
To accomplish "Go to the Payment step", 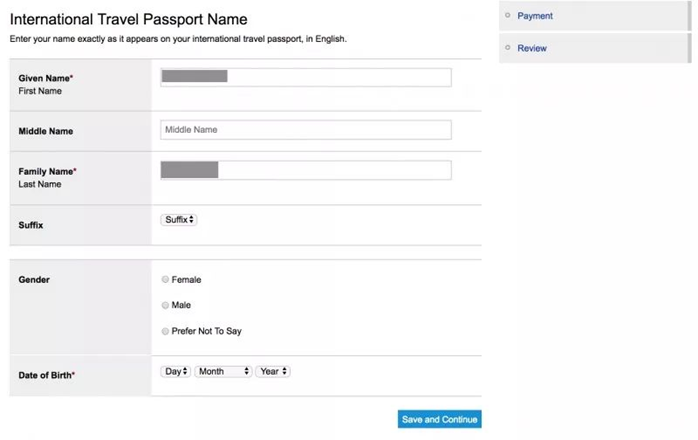I will [535, 16].
